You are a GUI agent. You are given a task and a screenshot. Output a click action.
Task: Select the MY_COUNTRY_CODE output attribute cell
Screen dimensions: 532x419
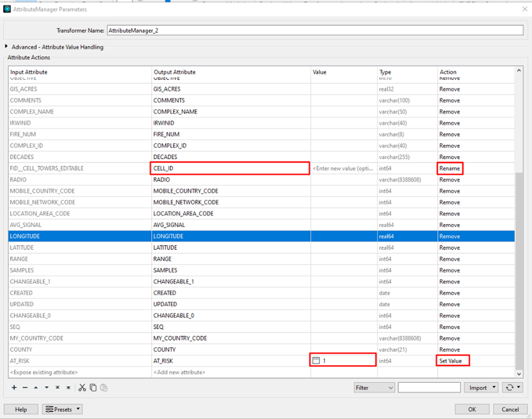[x=231, y=338]
